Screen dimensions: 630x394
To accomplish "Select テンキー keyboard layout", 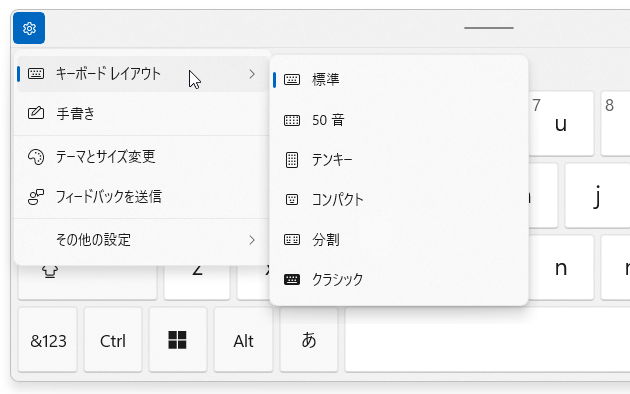I will tap(399, 160).
